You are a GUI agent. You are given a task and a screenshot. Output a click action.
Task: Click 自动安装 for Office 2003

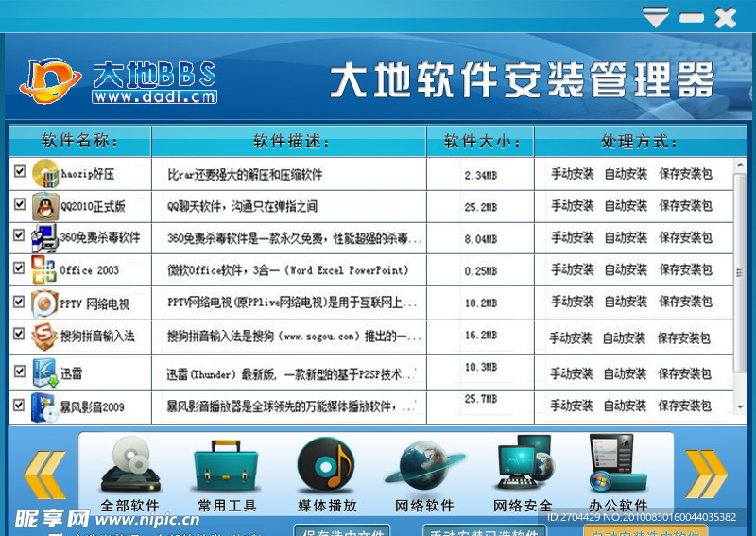click(x=626, y=269)
